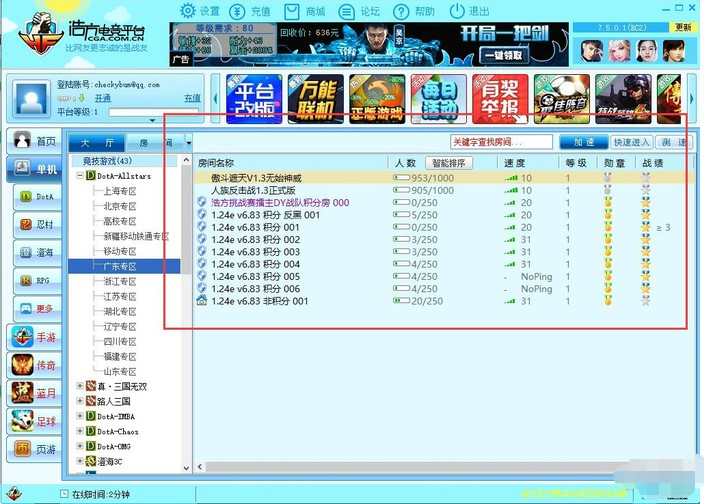Click the user avatar picture

click(31, 98)
